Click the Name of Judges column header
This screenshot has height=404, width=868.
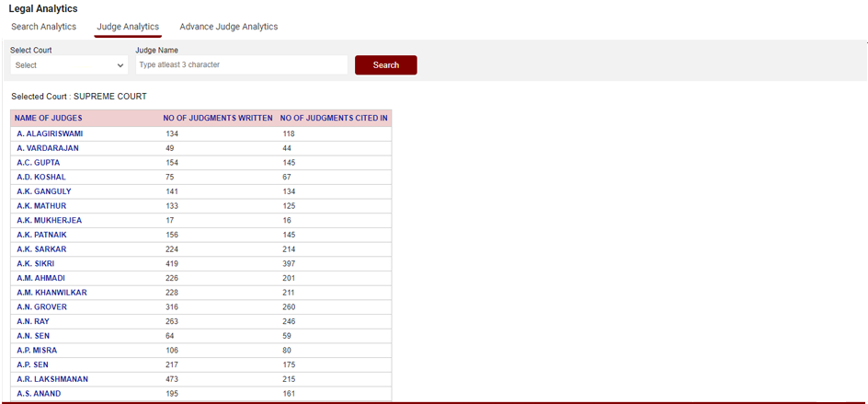pos(49,119)
